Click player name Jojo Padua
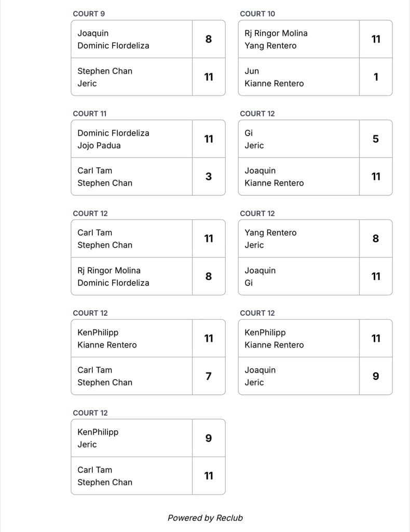Screen dimensions: 410x532 [x=99, y=145]
